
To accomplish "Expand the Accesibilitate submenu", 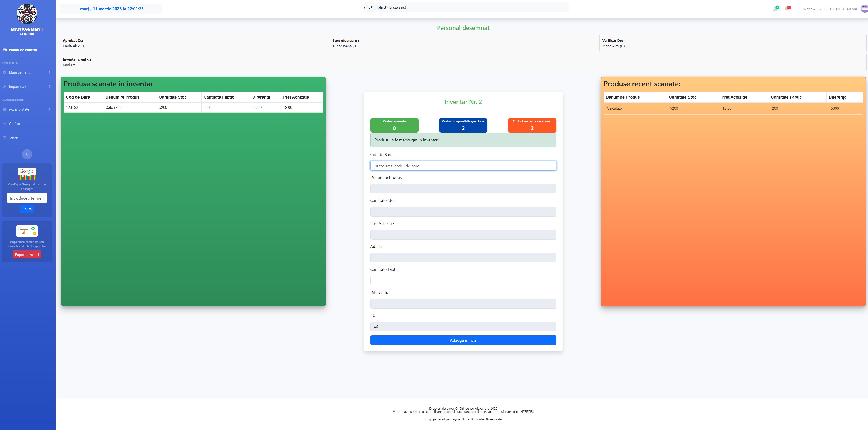I will (50, 109).
